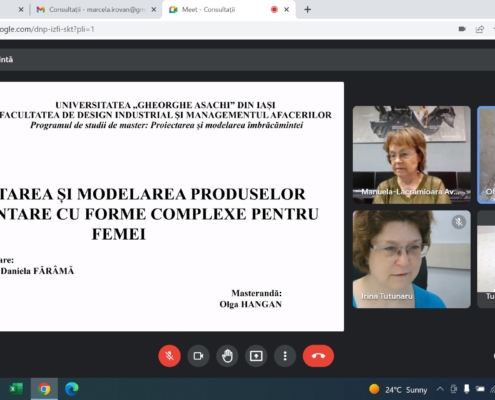Click the Present now screen-share button

[256, 356]
